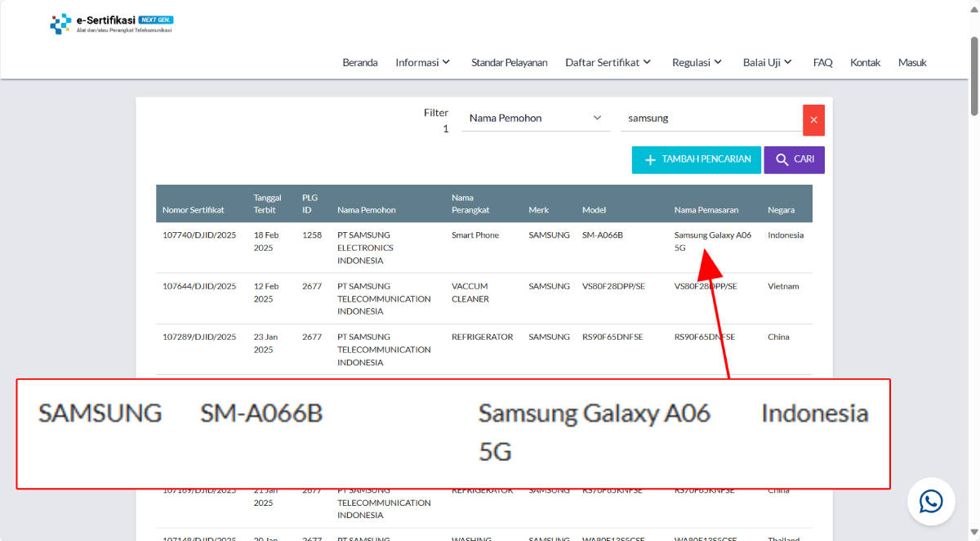Open the FAQ page
This screenshot has height=541, width=980.
822,62
